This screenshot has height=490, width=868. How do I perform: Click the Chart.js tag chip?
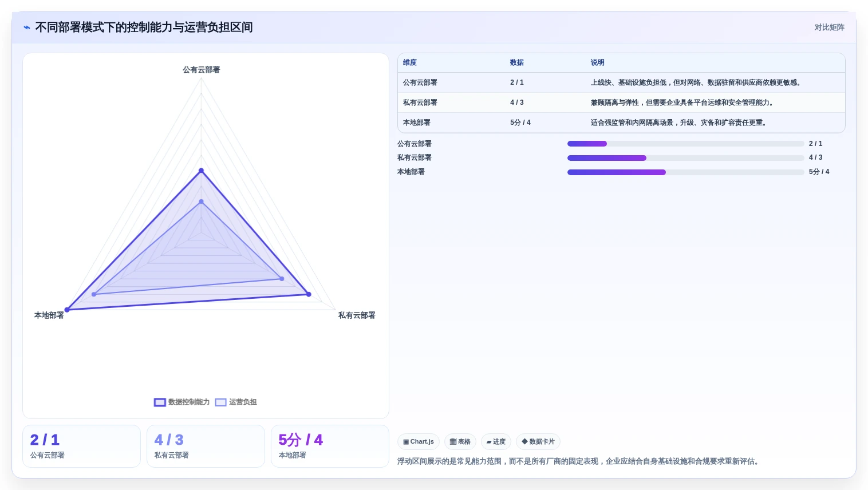click(x=419, y=442)
